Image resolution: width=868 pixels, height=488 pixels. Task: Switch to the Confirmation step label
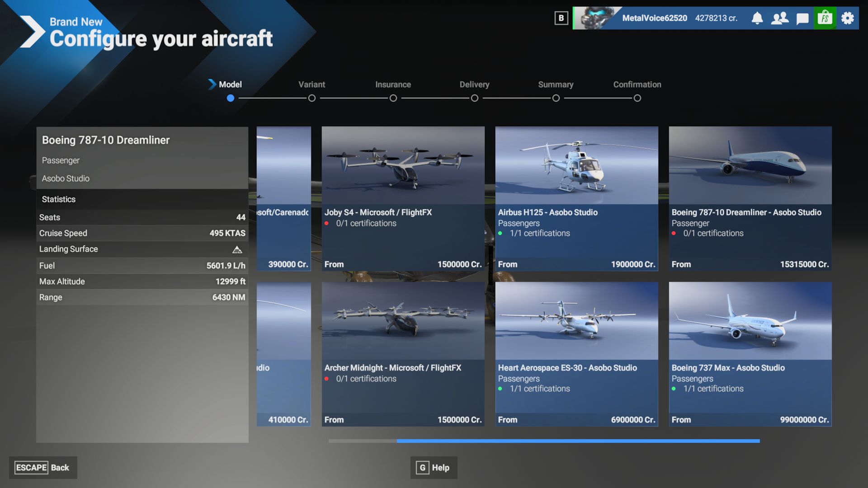637,84
